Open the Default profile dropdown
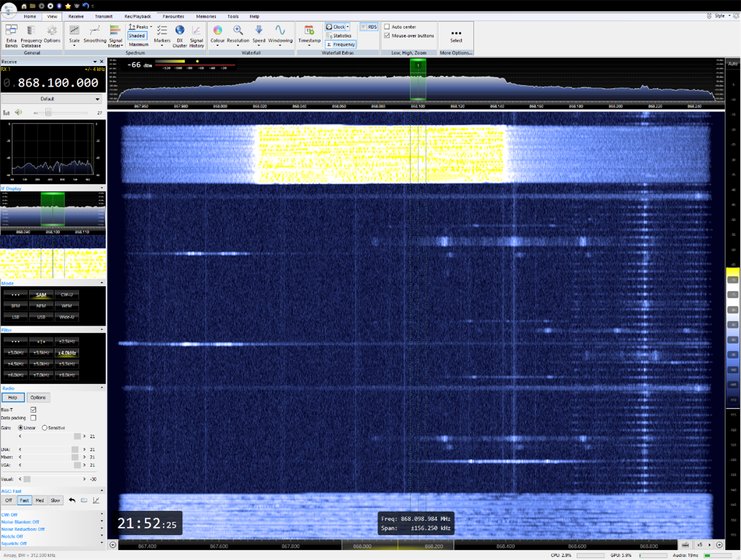 pos(51,99)
